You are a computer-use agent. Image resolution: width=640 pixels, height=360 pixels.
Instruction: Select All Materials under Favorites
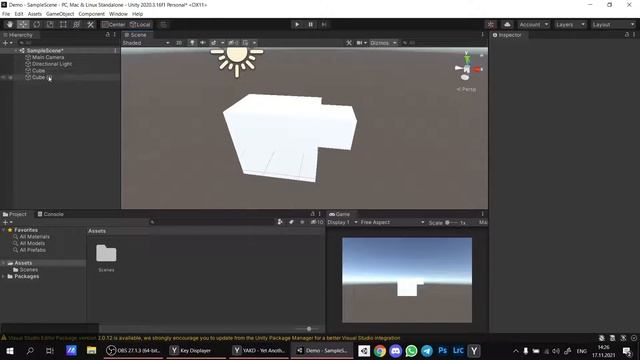click(35, 237)
